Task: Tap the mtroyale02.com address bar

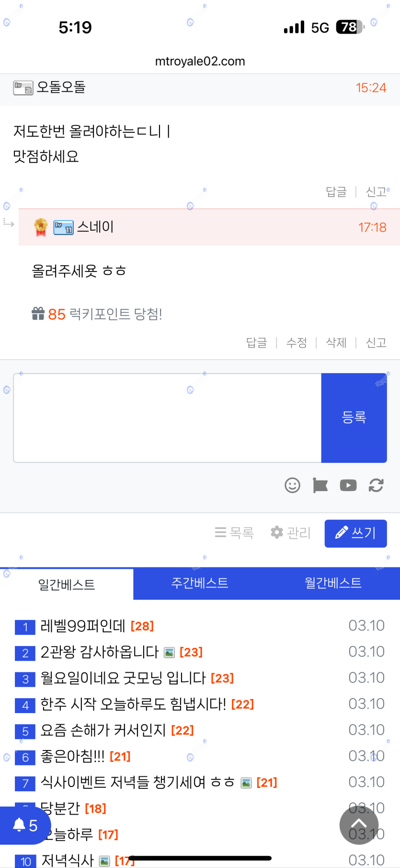Action: [200, 61]
